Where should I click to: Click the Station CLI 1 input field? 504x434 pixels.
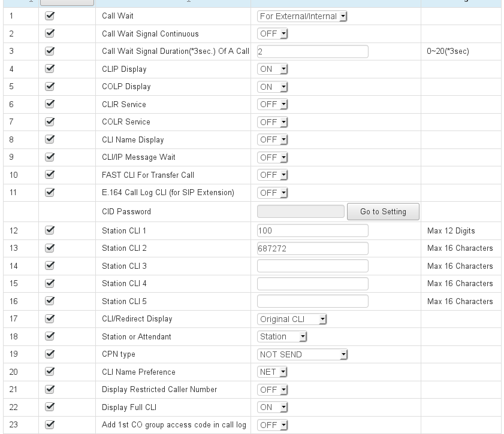312,230
